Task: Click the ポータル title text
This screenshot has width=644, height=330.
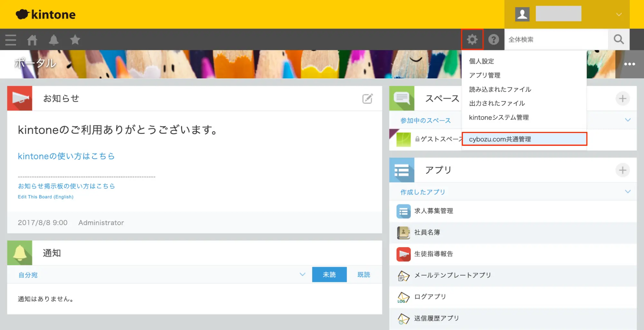Action: (35, 63)
